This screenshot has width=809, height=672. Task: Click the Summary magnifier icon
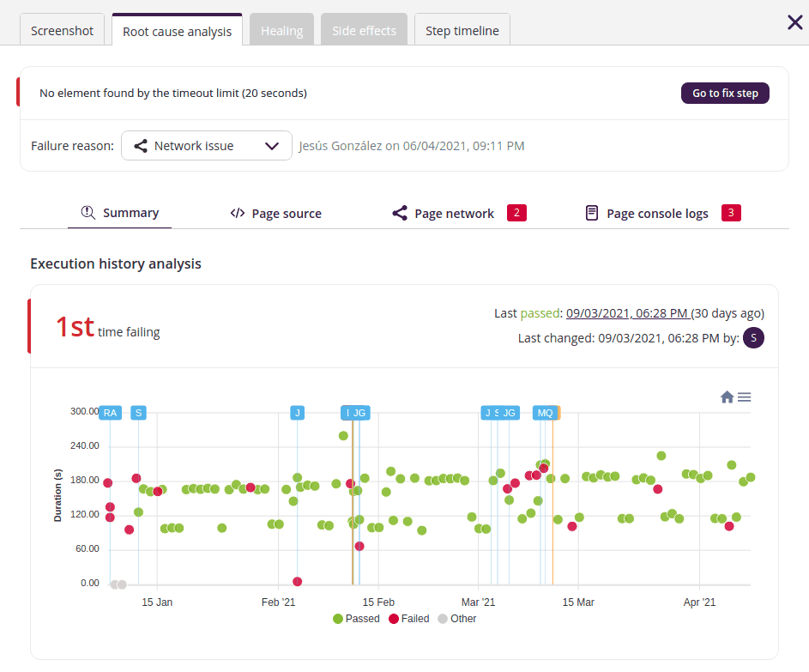coord(88,212)
